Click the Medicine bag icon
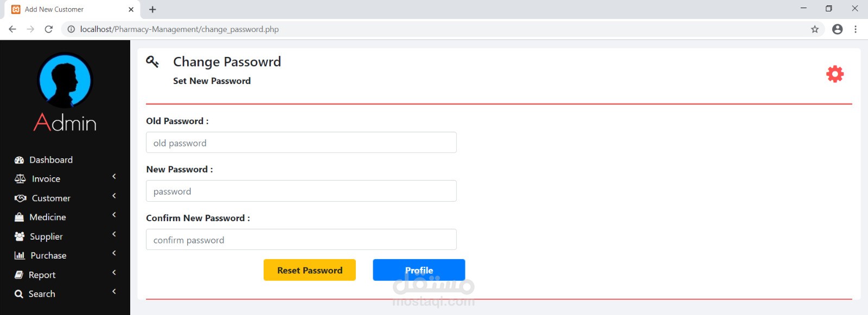Screen dimensions: 868x315 [20, 217]
